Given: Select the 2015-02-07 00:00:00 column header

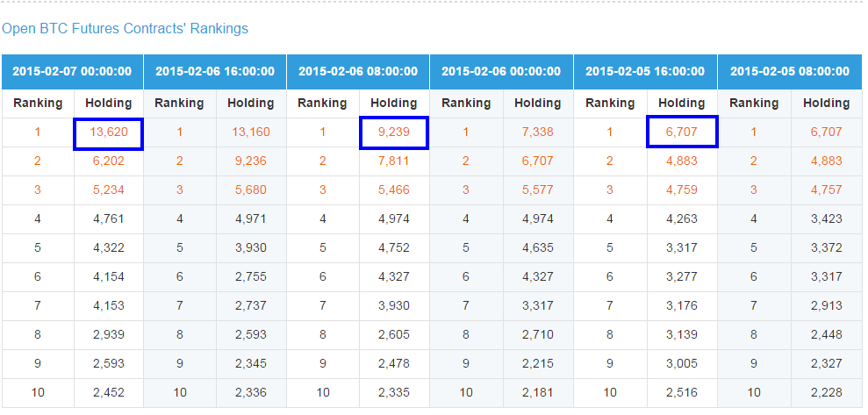Looking at the screenshot, I should point(72,71).
